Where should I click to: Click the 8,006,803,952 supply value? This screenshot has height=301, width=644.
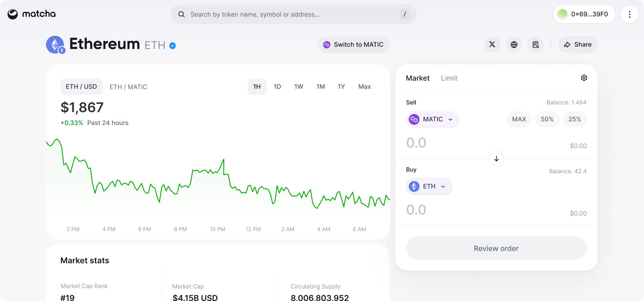pos(320,298)
